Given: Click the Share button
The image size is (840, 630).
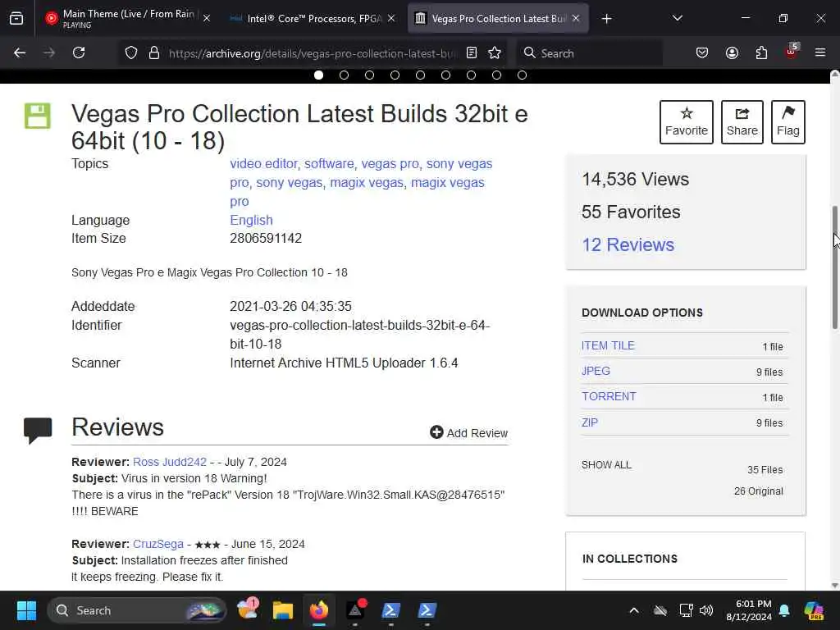Looking at the screenshot, I should (742, 122).
